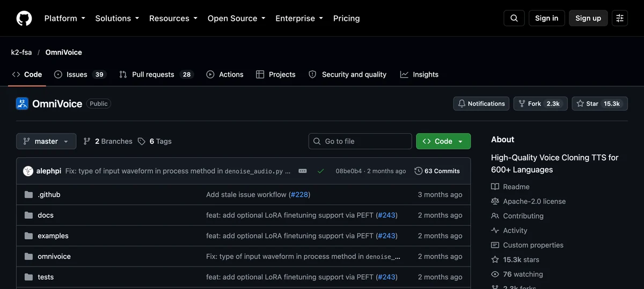644x289 pixels.
Task: Click the Contributing people icon
Action: pos(495,216)
